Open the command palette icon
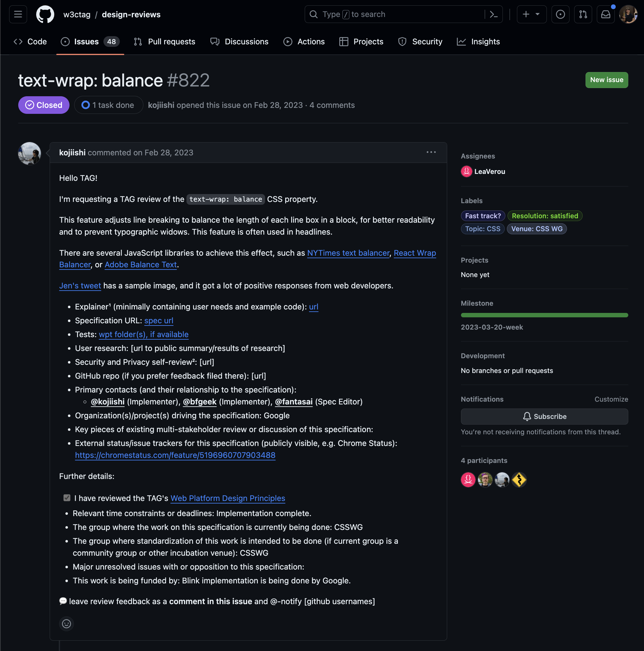 [493, 14]
